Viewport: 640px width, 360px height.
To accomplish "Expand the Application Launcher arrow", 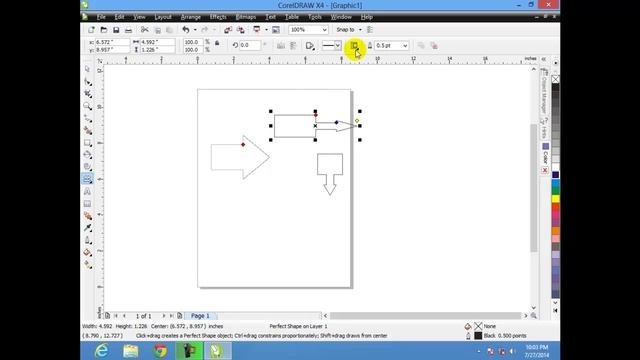I will point(266,30).
